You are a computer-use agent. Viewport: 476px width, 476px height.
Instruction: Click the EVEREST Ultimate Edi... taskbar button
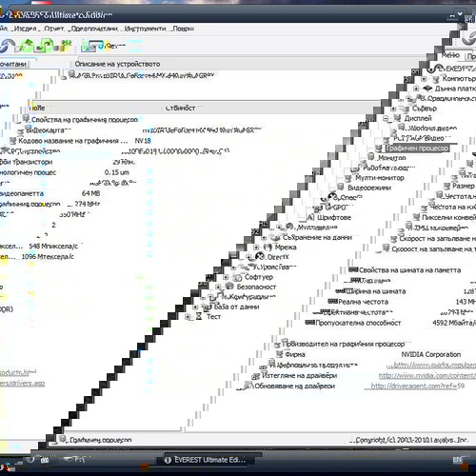tap(206, 460)
